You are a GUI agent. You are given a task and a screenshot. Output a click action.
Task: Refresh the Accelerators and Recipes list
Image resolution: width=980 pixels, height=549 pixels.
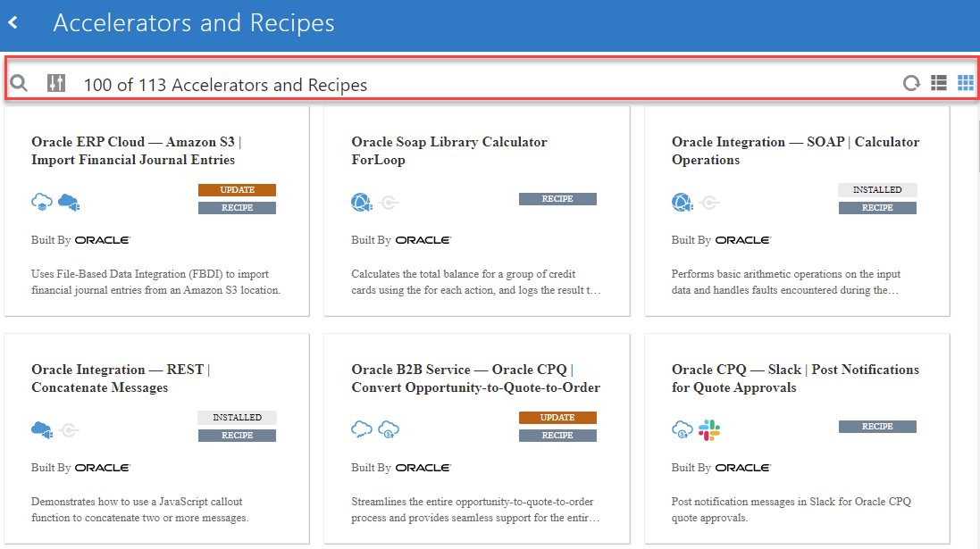coord(911,82)
